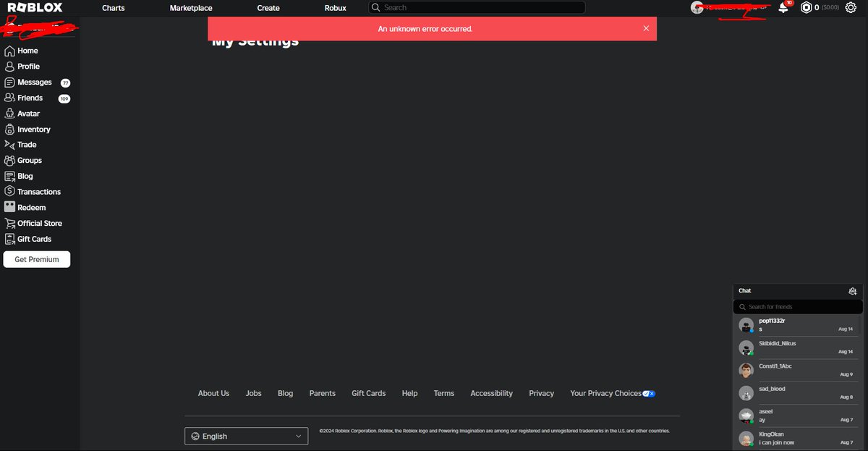The image size is (868, 451).
Task: Open the Messages icon in sidebar
Action: point(9,83)
